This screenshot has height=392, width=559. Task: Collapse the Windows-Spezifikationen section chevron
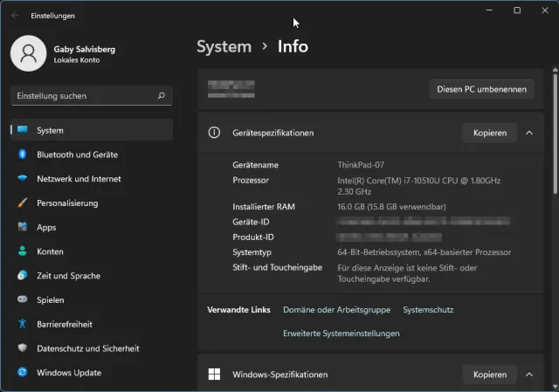tap(529, 375)
